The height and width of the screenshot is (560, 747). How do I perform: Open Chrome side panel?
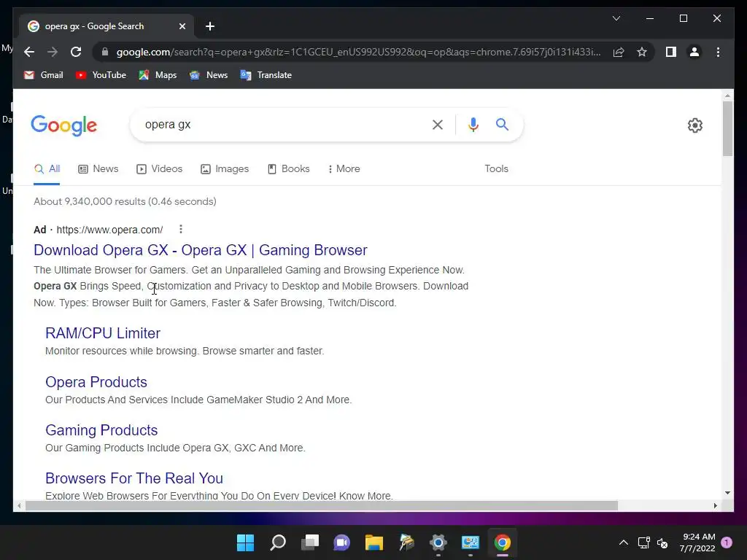click(671, 52)
